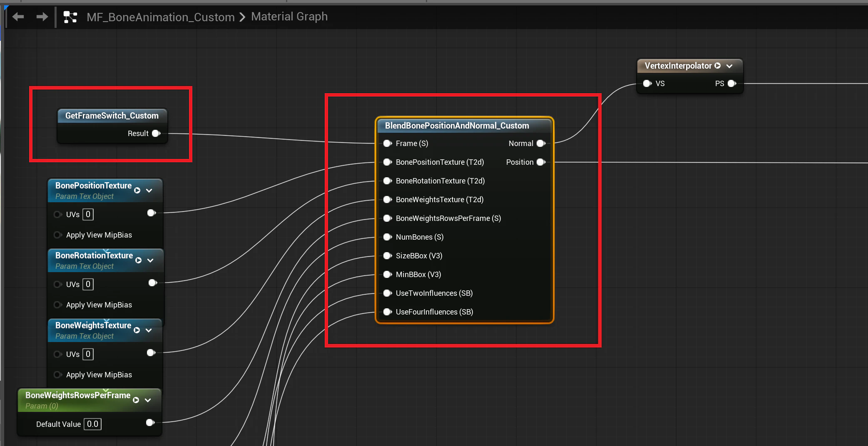This screenshot has height=446, width=868.
Task: Collapse BoneWeightsTexture node chevron
Action: pos(149,330)
